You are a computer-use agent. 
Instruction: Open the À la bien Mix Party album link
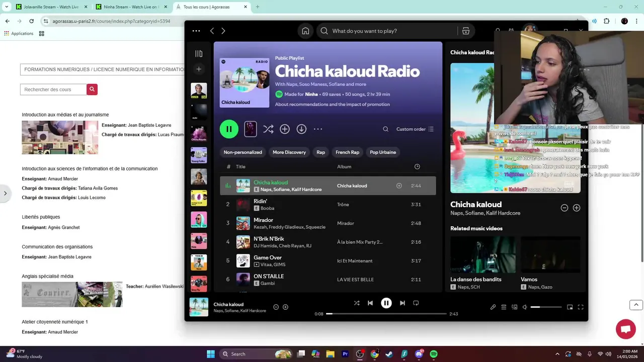[x=360, y=242]
